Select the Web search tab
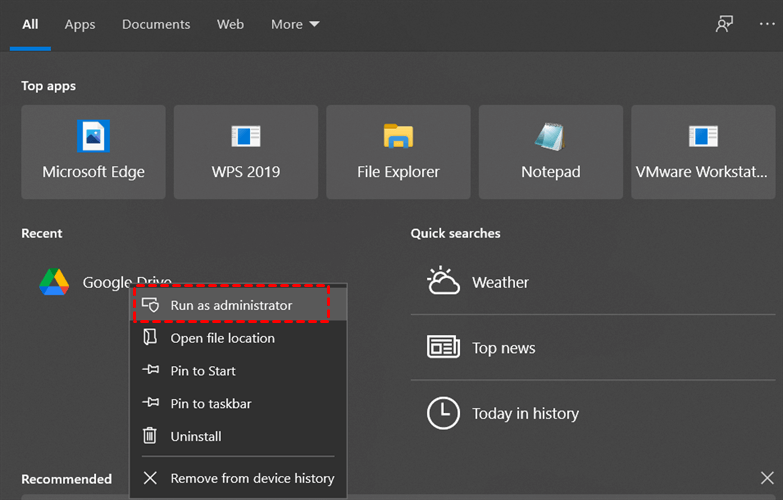This screenshot has height=500, width=783. tap(230, 24)
